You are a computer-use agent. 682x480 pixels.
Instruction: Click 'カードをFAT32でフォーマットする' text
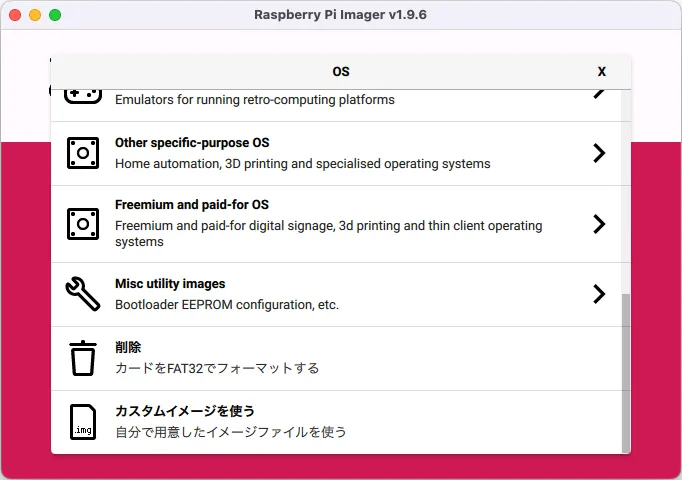tap(217, 369)
